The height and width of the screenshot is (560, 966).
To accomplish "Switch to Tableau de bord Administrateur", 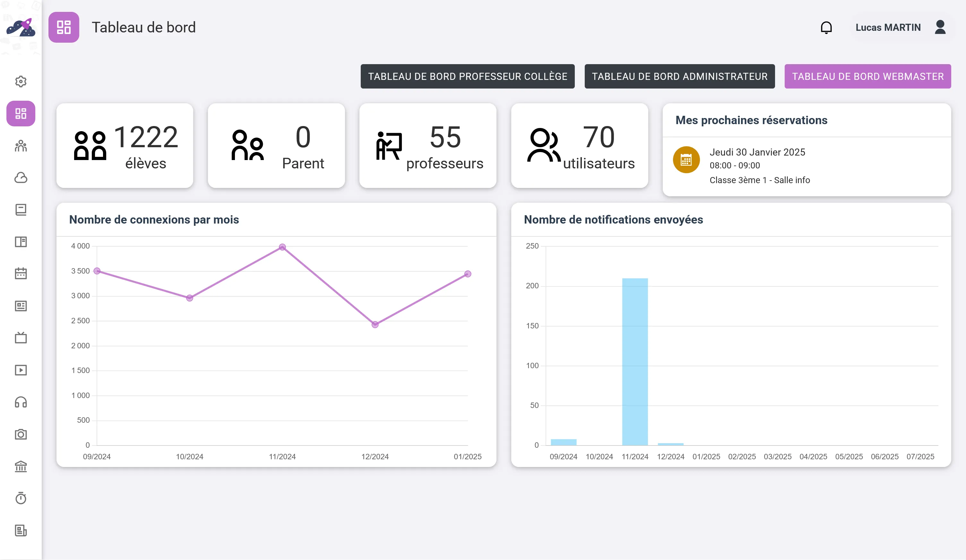I will pyautogui.click(x=679, y=76).
